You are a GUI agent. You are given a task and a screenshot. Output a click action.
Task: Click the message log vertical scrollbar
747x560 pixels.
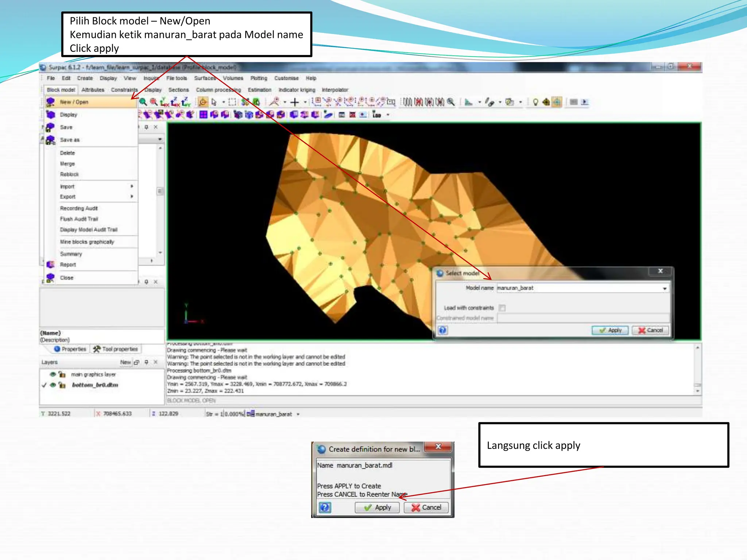coord(697,369)
